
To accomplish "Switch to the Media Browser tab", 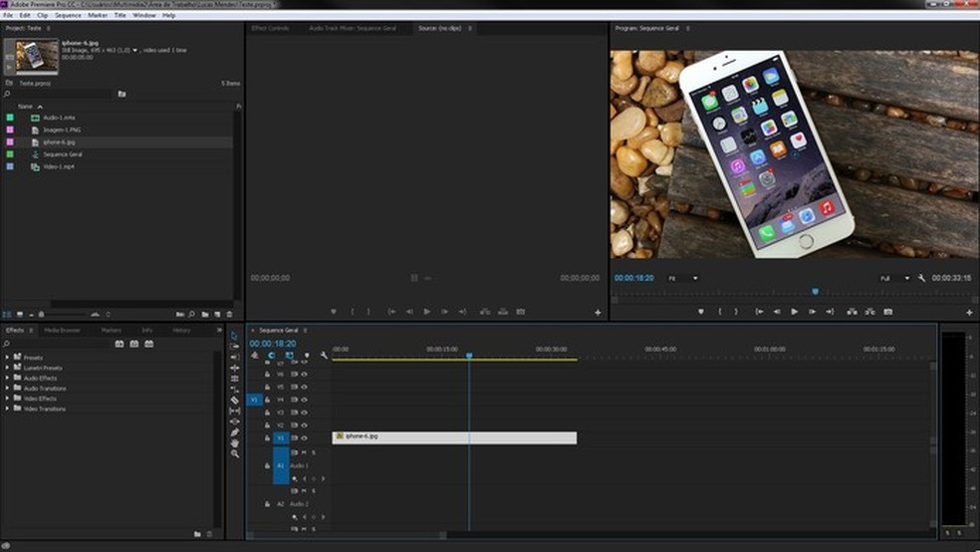I will (x=63, y=330).
